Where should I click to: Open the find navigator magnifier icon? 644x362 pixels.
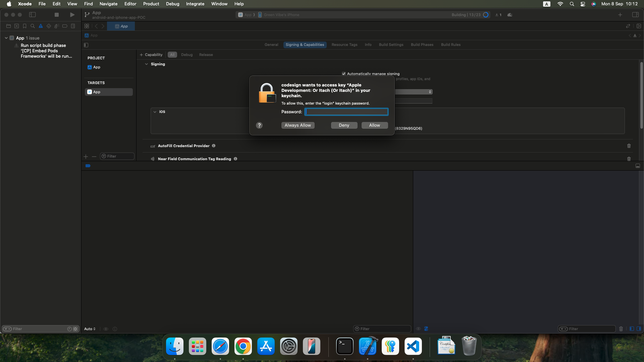(x=33, y=26)
